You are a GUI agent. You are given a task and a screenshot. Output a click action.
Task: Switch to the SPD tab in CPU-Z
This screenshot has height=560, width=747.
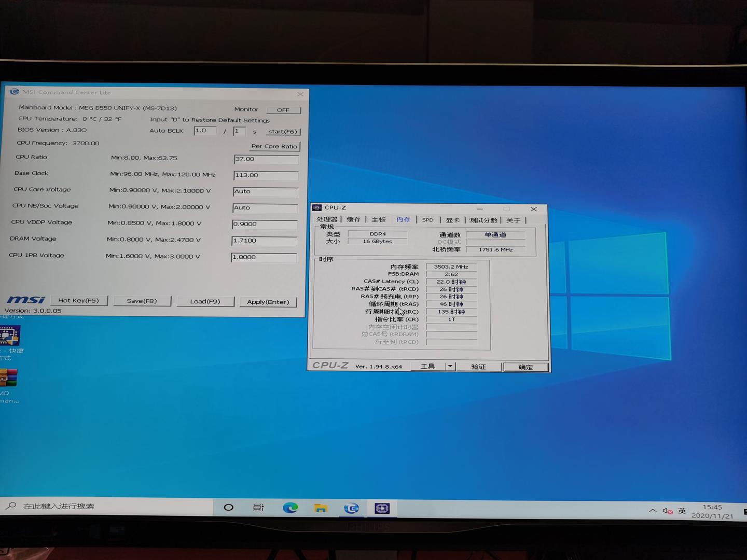point(427,219)
